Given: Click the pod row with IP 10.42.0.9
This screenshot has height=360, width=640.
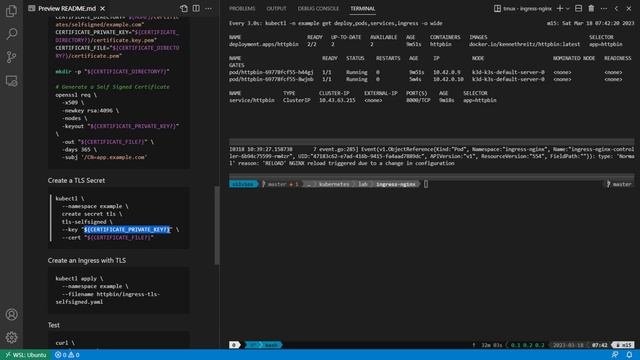Looking at the screenshot, I should 425,72.
